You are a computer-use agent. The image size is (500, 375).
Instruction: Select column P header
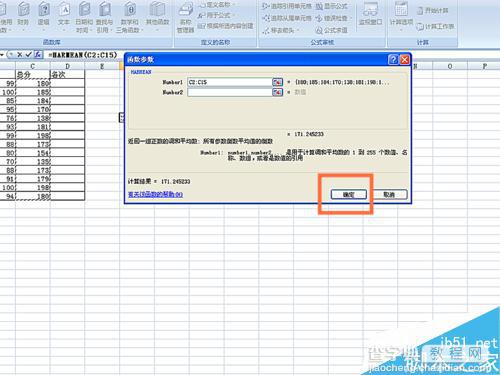pos(484,66)
